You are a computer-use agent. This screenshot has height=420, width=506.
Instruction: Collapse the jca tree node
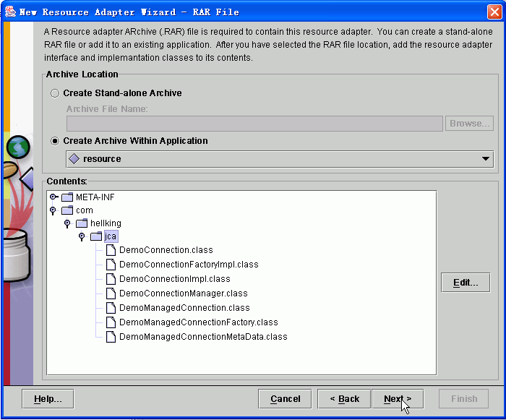click(x=82, y=236)
